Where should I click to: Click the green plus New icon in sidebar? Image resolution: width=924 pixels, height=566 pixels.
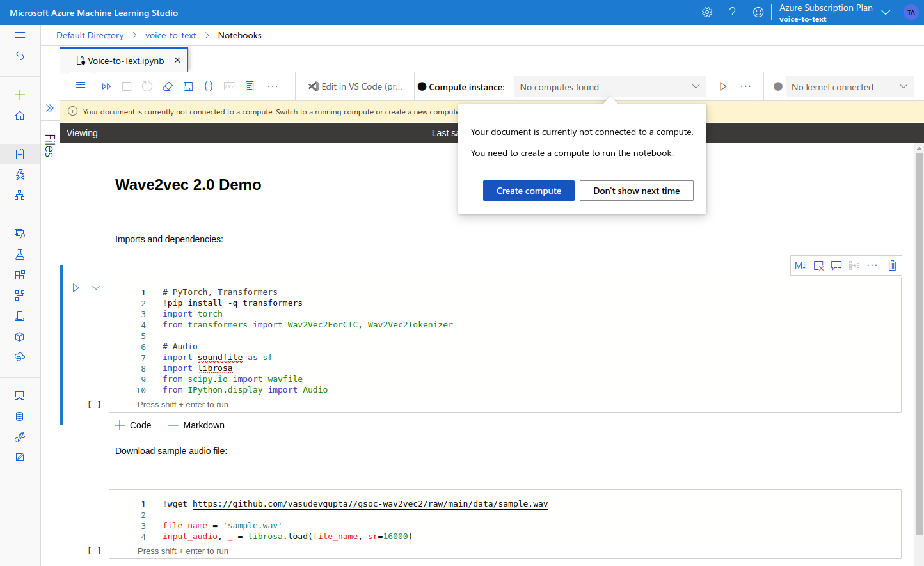(20, 95)
